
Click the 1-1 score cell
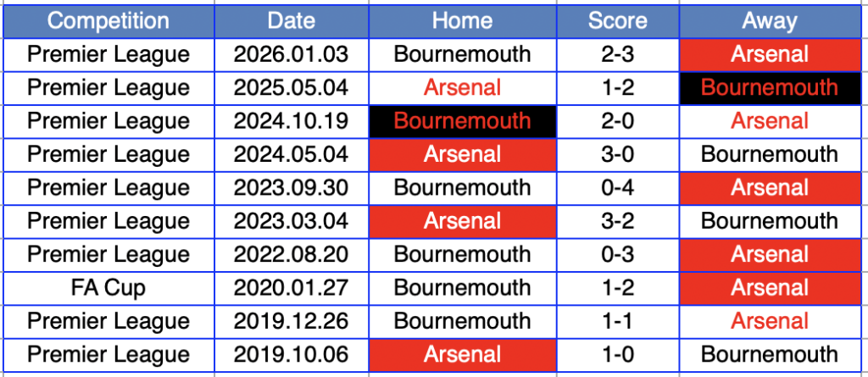(617, 322)
